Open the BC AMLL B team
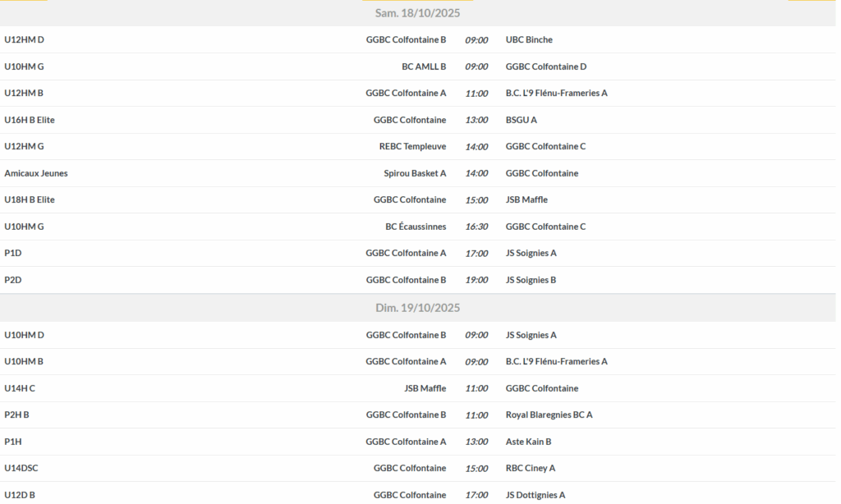 point(424,66)
